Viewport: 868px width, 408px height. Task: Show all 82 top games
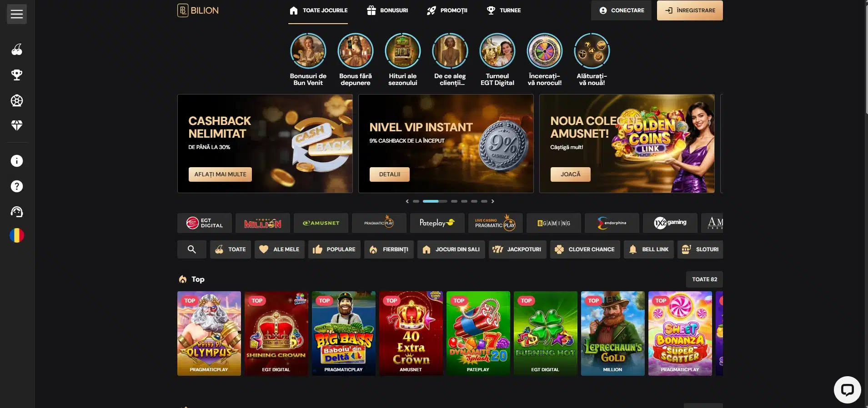click(x=704, y=279)
